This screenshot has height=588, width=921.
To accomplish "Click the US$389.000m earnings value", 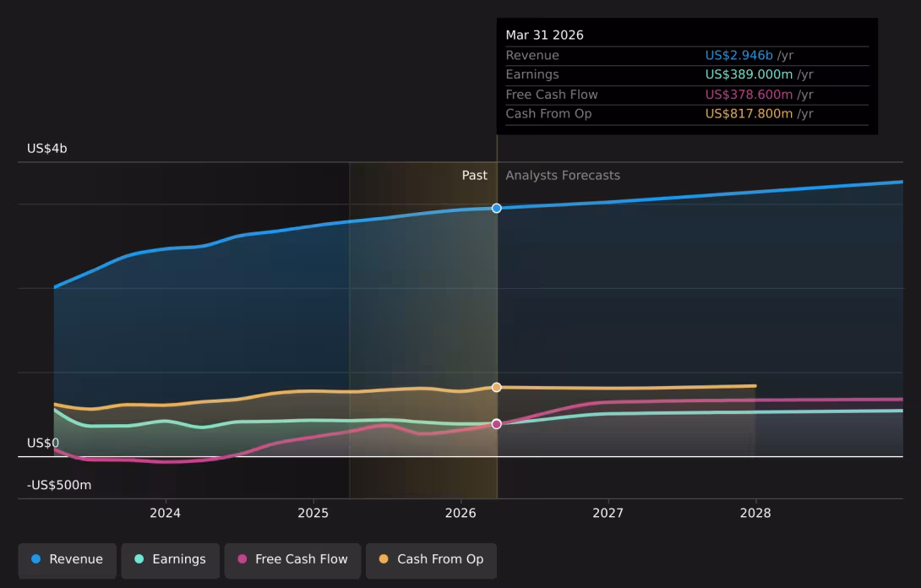I will (749, 74).
